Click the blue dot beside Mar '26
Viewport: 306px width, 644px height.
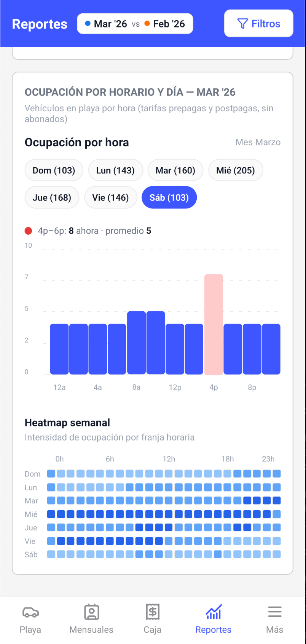tap(88, 24)
